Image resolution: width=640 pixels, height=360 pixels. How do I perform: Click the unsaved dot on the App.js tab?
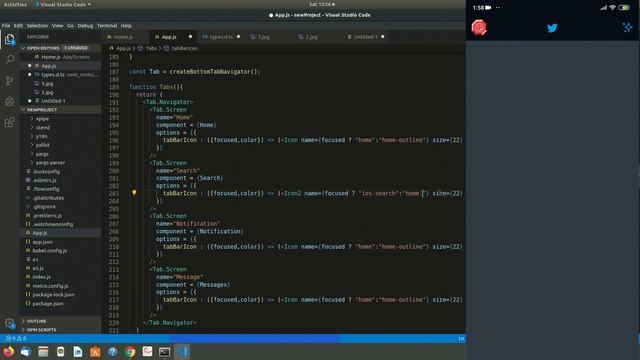click(x=190, y=37)
